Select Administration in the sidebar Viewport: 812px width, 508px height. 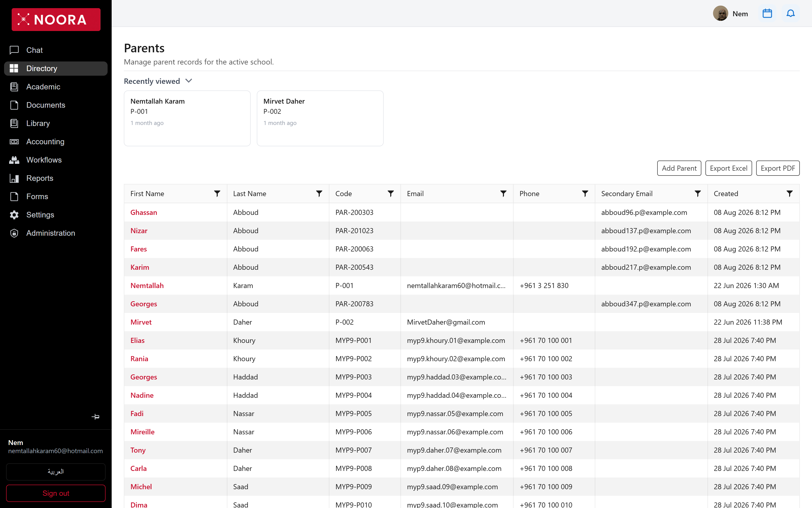[x=56, y=233]
